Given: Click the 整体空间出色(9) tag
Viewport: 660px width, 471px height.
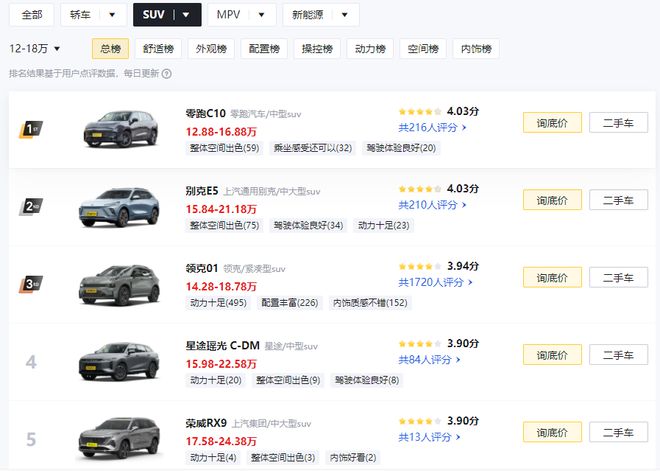Looking at the screenshot, I should pyautogui.click(x=288, y=380).
